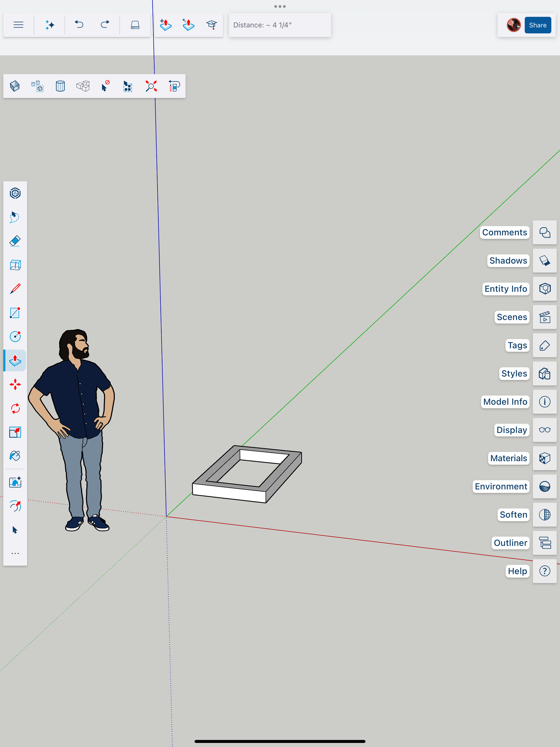Open the Styles panel
The image size is (560, 747).
(x=544, y=373)
